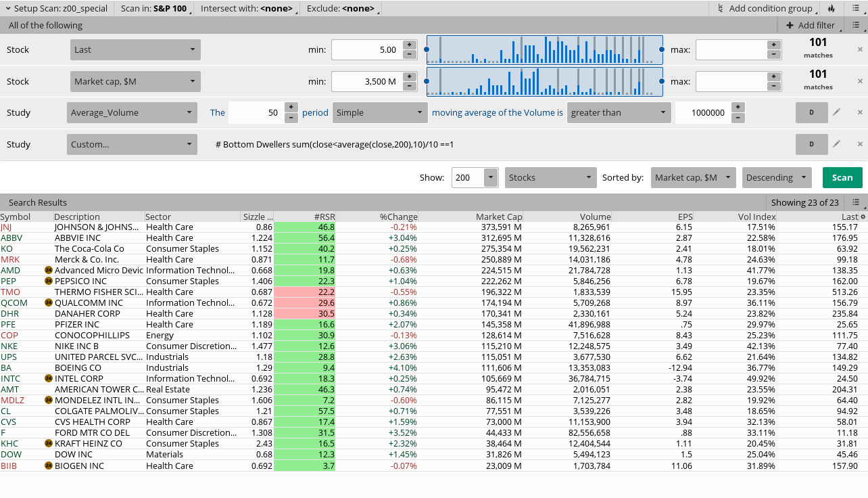Increase the Last min value
This screenshot has width=868, height=498.
tap(409, 45)
